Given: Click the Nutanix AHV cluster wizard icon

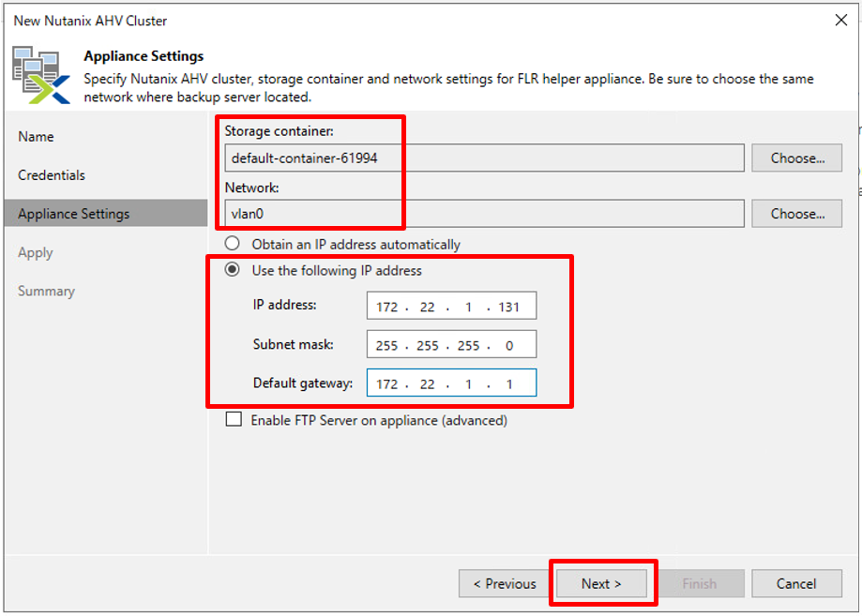Looking at the screenshot, I should [x=41, y=75].
